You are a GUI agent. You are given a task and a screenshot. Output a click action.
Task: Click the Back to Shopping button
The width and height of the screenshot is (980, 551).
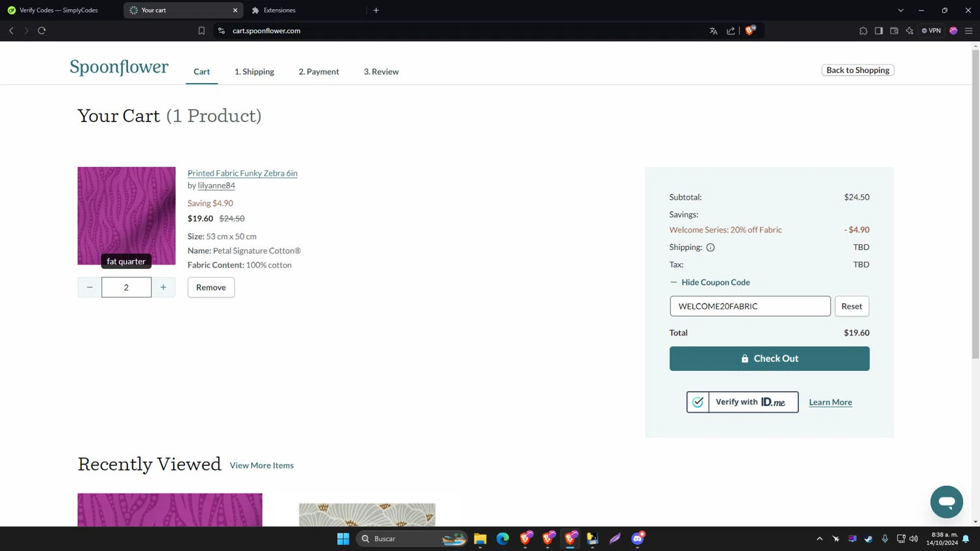coord(857,70)
